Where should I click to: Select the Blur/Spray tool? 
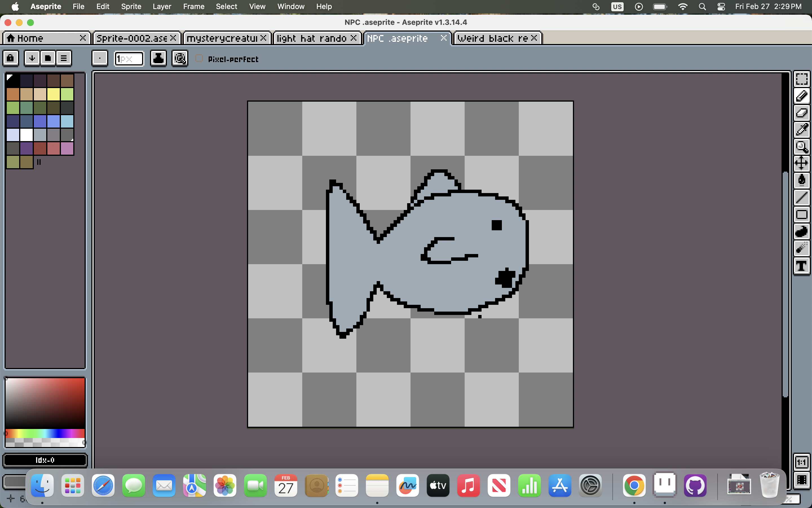pos(802,248)
